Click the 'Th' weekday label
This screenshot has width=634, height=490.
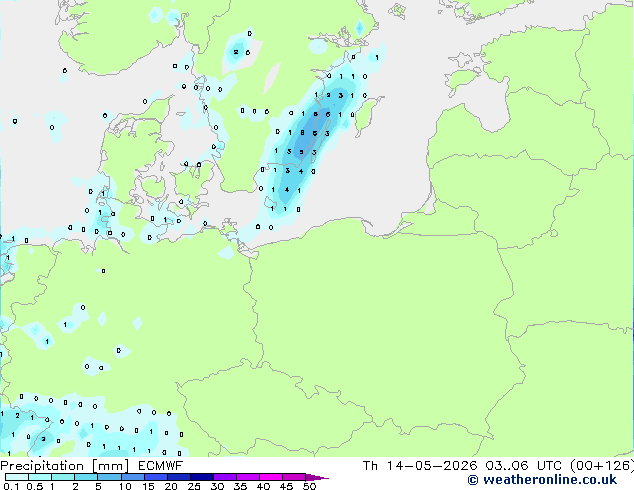pyautogui.click(x=370, y=466)
